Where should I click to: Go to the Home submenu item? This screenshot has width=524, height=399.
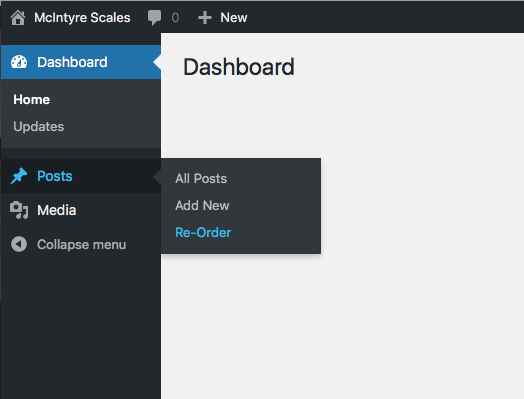click(31, 100)
